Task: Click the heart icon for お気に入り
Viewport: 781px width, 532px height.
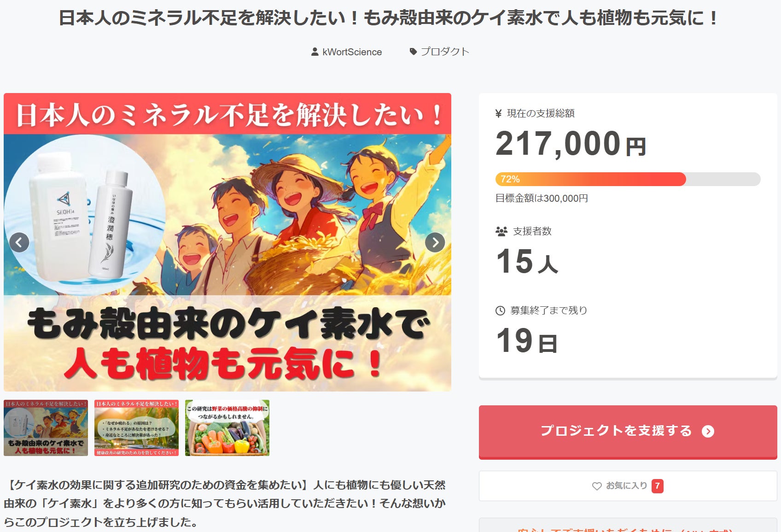Action: click(597, 486)
